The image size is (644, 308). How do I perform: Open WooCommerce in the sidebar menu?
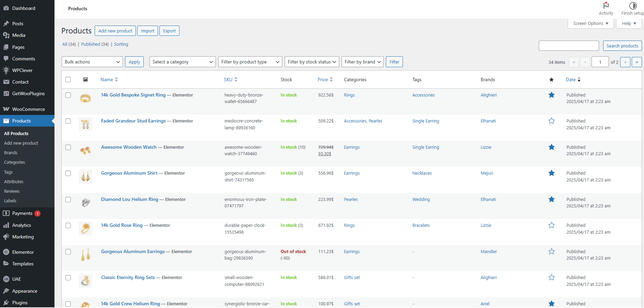pyautogui.click(x=28, y=109)
